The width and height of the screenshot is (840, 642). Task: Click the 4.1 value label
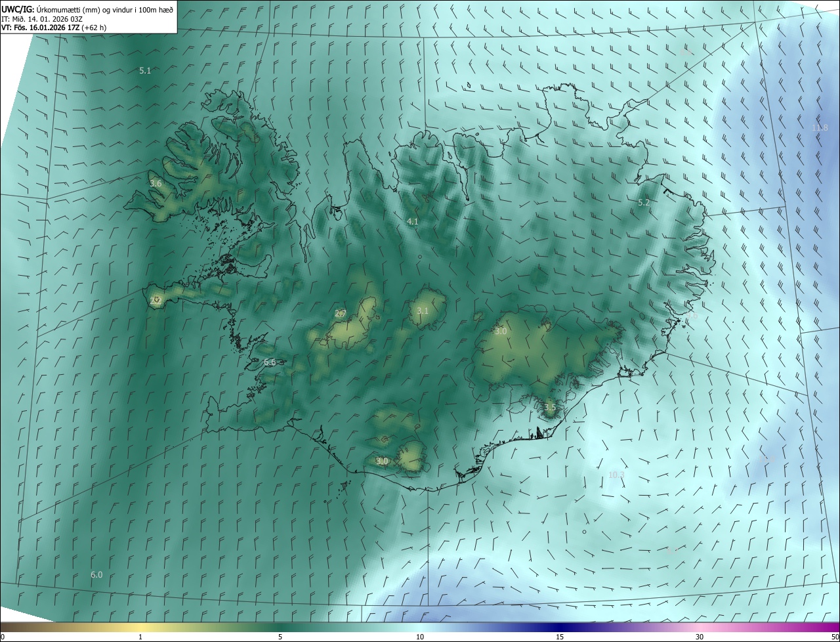[x=412, y=222]
